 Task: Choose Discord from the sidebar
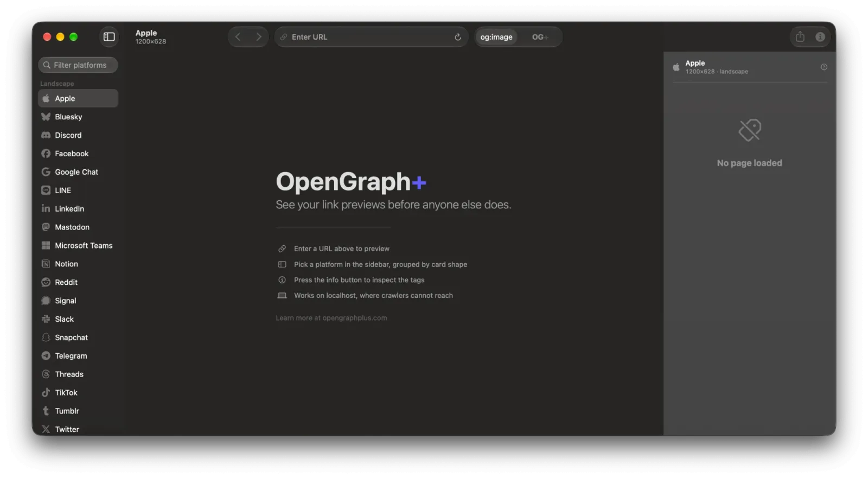pyautogui.click(x=78, y=135)
